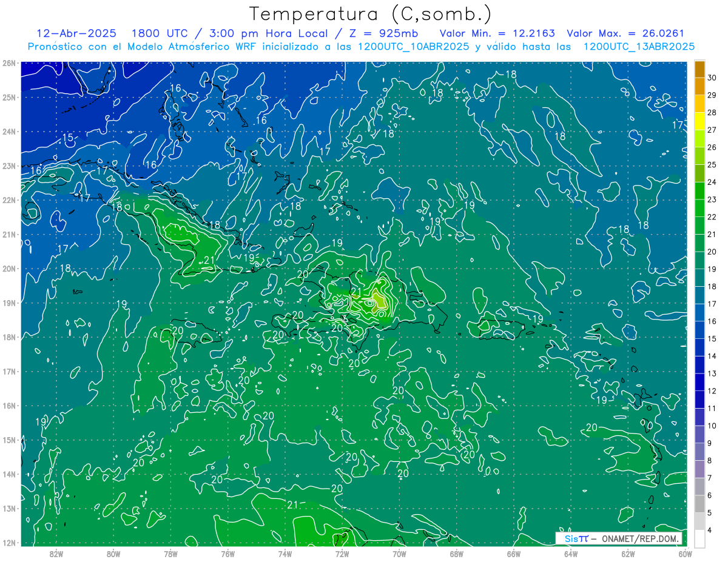Click the longitude axis label '78W'
This screenshot has width=728, height=562.
click(170, 553)
